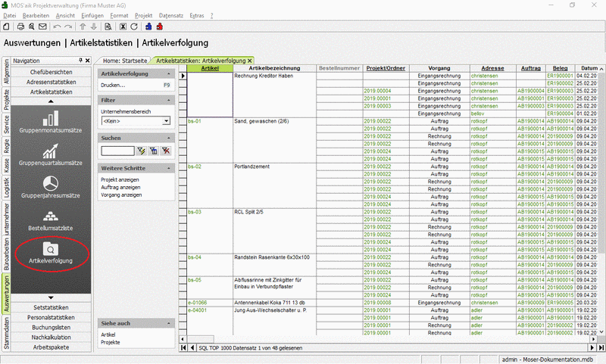Image resolution: width=606 pixels, height=364 pixels.
Task: Open the Datei menu
Action: point(10,15)
